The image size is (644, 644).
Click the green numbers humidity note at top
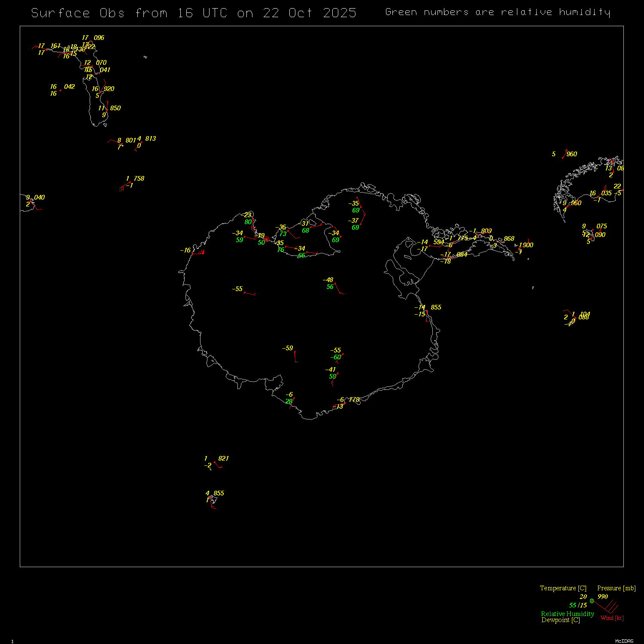pyautogui.click(x=497, y=12)
